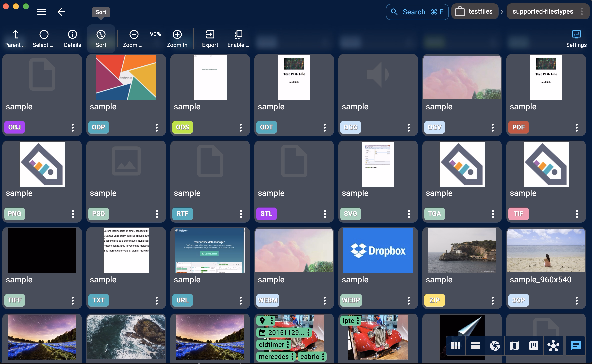Viewport: 592px width, 364px height.
Task: Click the supported-filestypes folder breadcrumb
Action: 543,12
